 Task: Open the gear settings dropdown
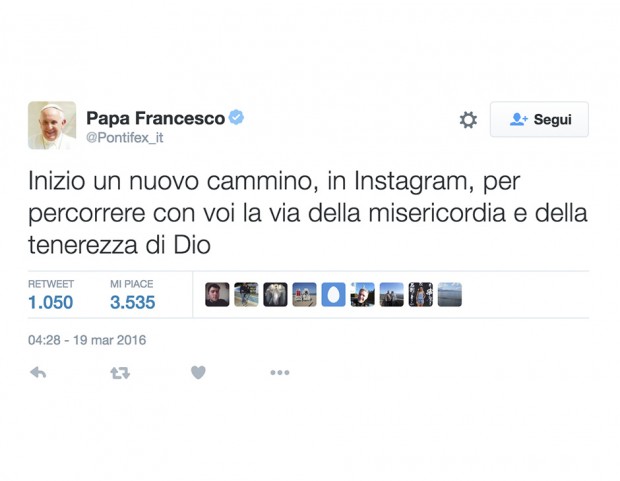pyautogui.click(x=468, y=119)
